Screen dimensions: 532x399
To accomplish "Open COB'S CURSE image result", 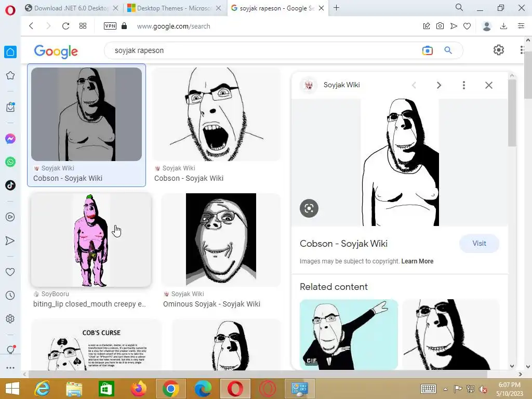I will 96,345.
